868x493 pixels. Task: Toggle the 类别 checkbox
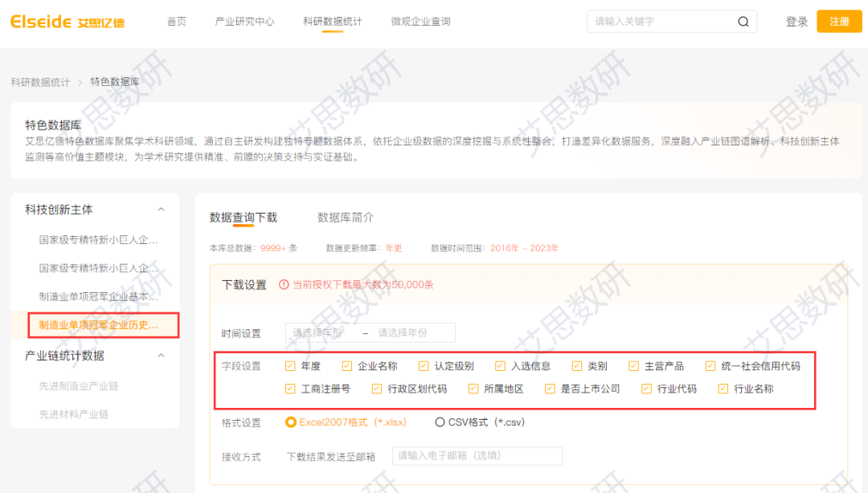tap(577, 366)
